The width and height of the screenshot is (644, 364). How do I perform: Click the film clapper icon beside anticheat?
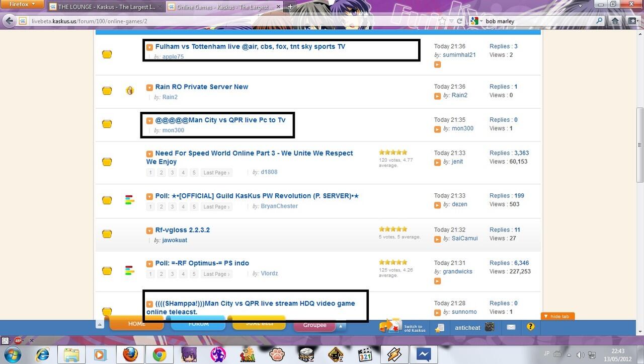pos(489,327)
